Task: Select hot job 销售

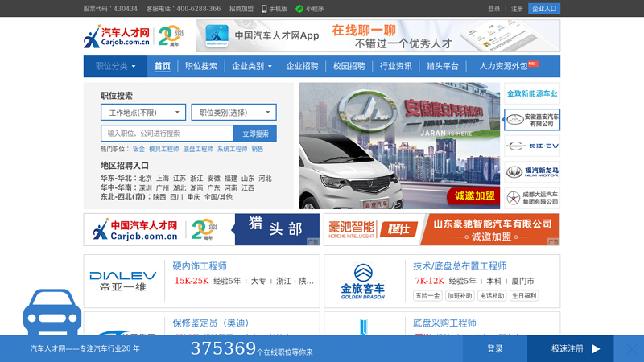Action: point(258,149)
